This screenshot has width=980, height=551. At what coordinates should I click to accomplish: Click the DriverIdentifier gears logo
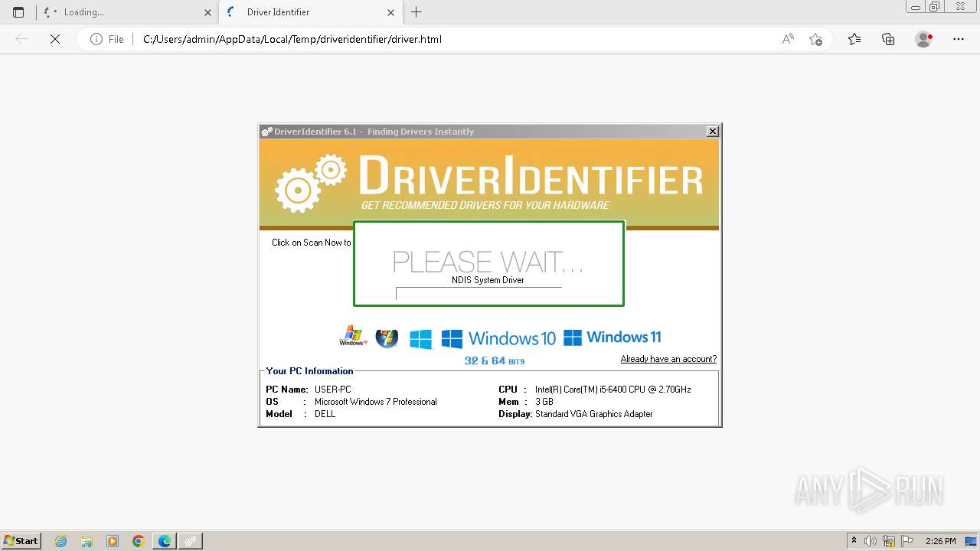tap(311, 182)
